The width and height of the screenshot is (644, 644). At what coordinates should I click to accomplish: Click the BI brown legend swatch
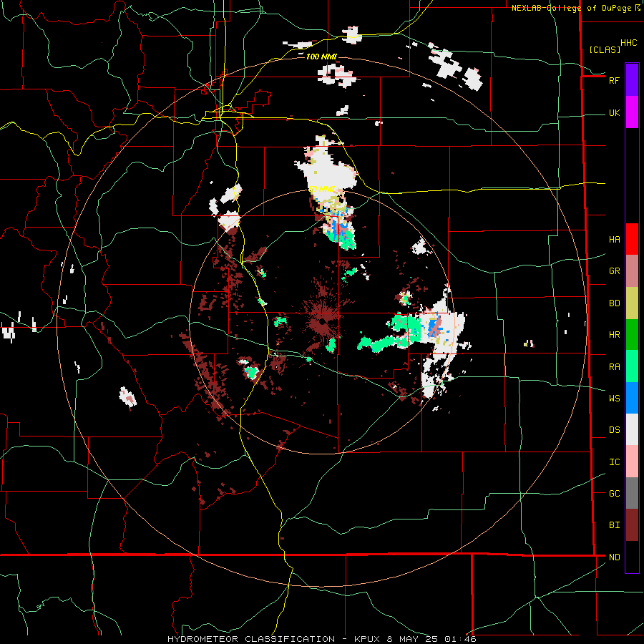(632, 525)
